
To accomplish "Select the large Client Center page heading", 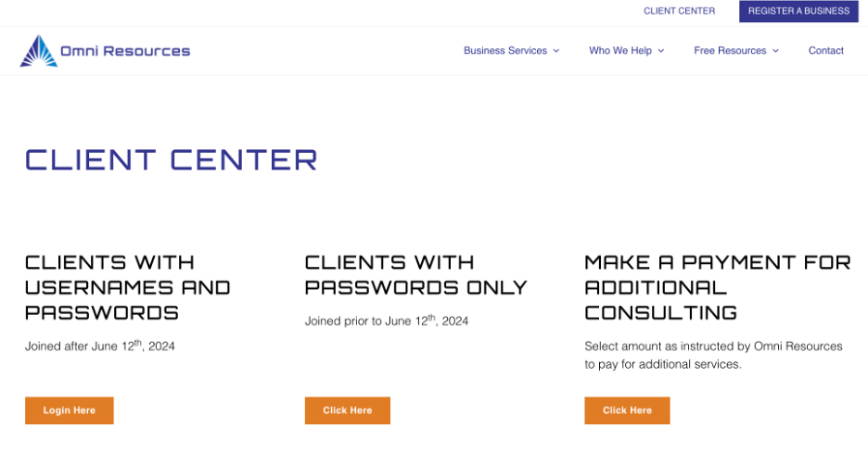I will 172,159.
